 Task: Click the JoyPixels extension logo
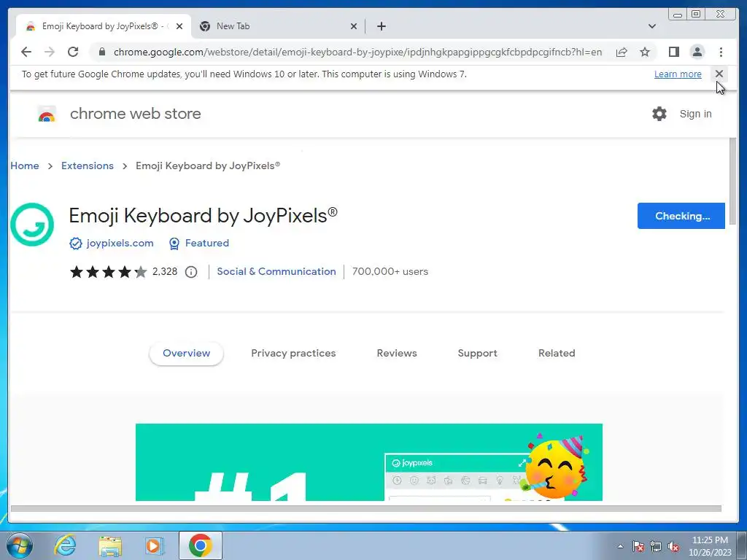click(x=32, y=225)
